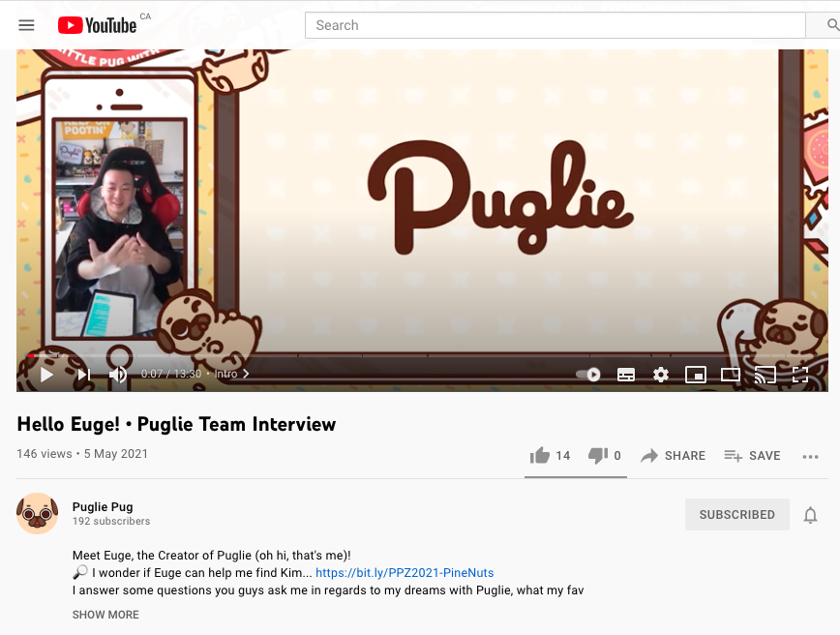
Task: Toggle subtitles/closed captions
Action: click(x=626, y=375)
